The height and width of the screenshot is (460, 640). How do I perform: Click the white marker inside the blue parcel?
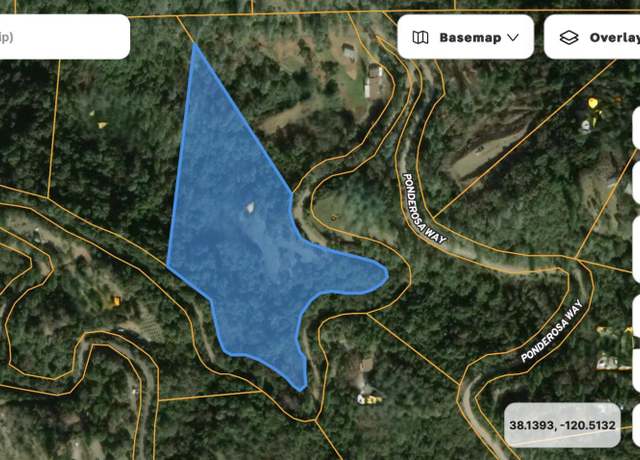tap(250, 208)
